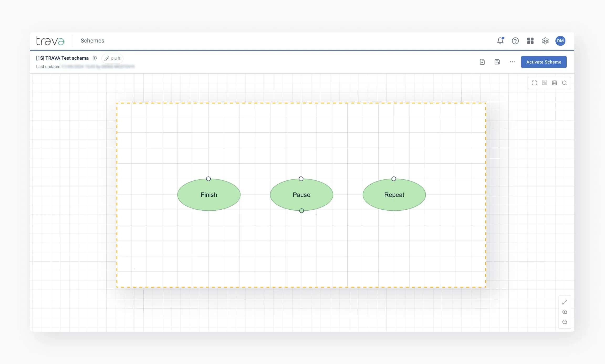Open schema settings gear beside title

pos(95,58)
